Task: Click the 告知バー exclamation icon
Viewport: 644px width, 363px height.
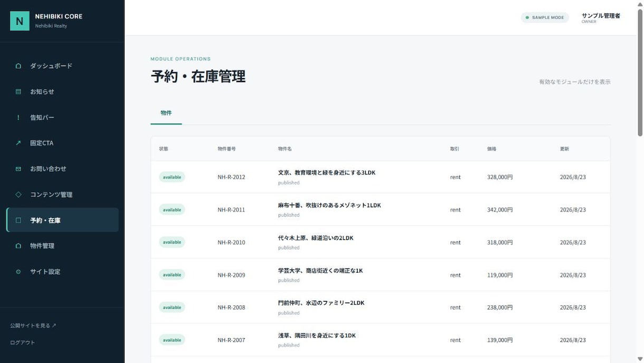Action: click(x=18, y=117)
